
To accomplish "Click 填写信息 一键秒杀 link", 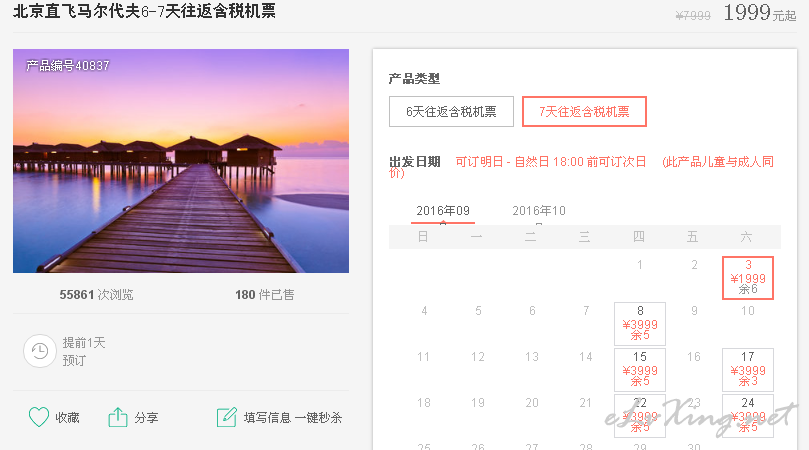I will coord(293,417).
